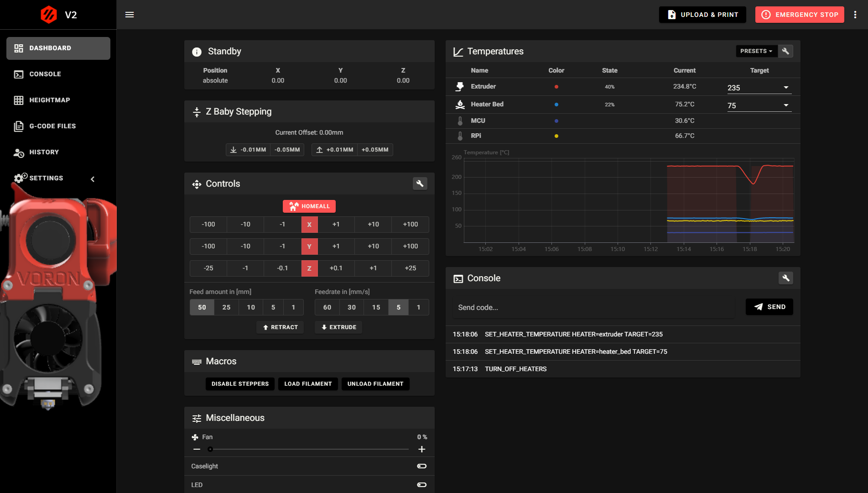Select feed amount 25 mm

[x=226, y=307]
